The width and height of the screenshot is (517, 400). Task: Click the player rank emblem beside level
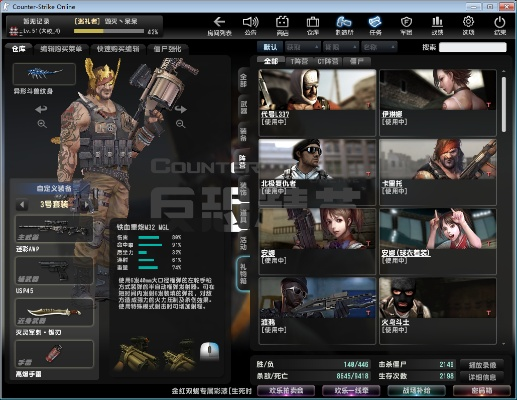tap(14, 31)
